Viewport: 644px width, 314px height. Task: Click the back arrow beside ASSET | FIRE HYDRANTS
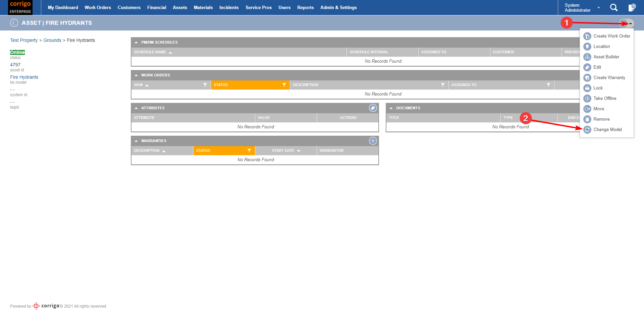click(14, 23)
